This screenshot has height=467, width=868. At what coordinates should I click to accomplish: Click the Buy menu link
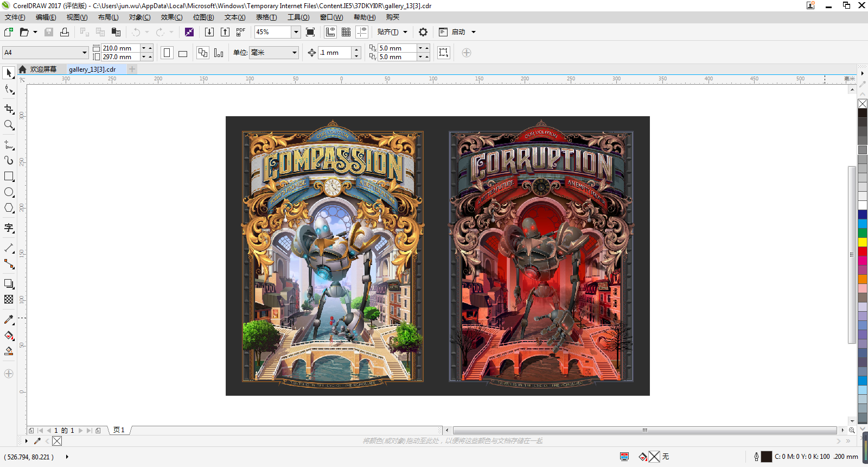pos(393,17)
